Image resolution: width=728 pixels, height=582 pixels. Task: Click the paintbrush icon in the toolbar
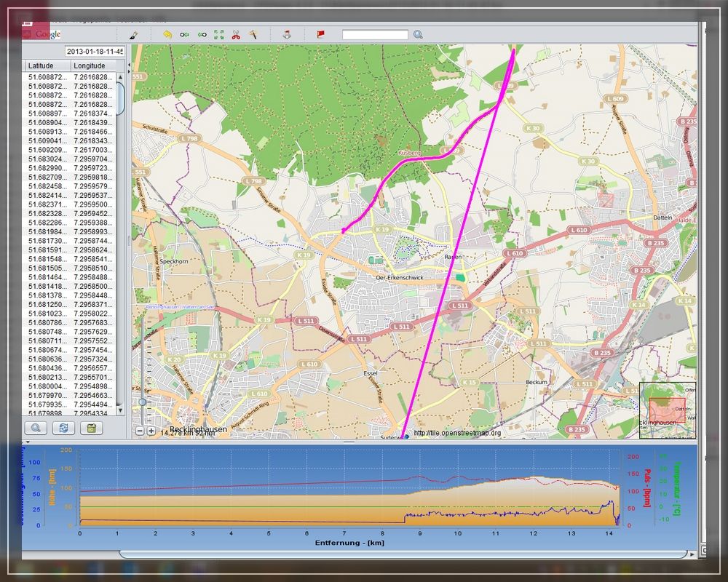(132, 34)
